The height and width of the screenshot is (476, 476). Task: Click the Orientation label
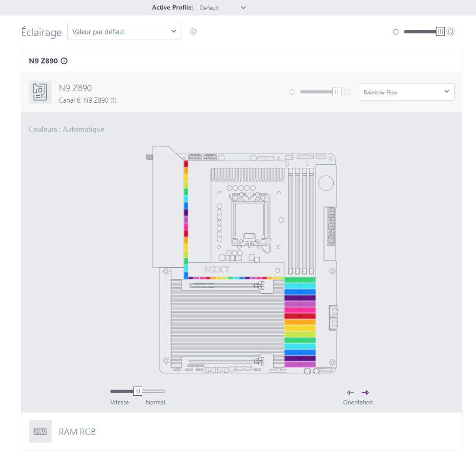tap(358, 402)
